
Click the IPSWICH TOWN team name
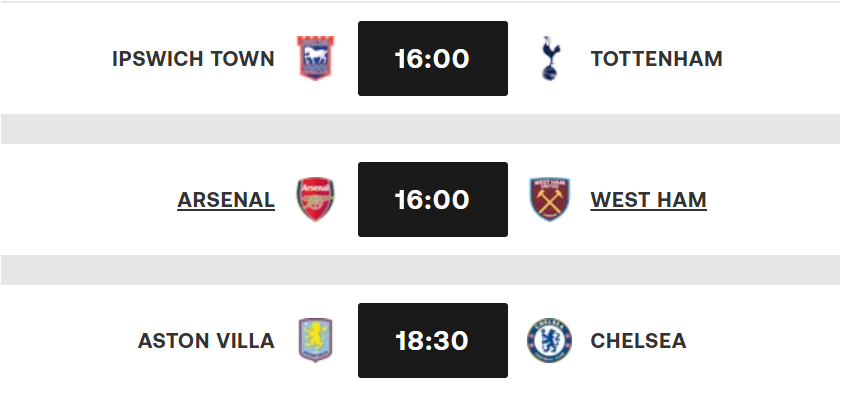[x=193, y=59]
